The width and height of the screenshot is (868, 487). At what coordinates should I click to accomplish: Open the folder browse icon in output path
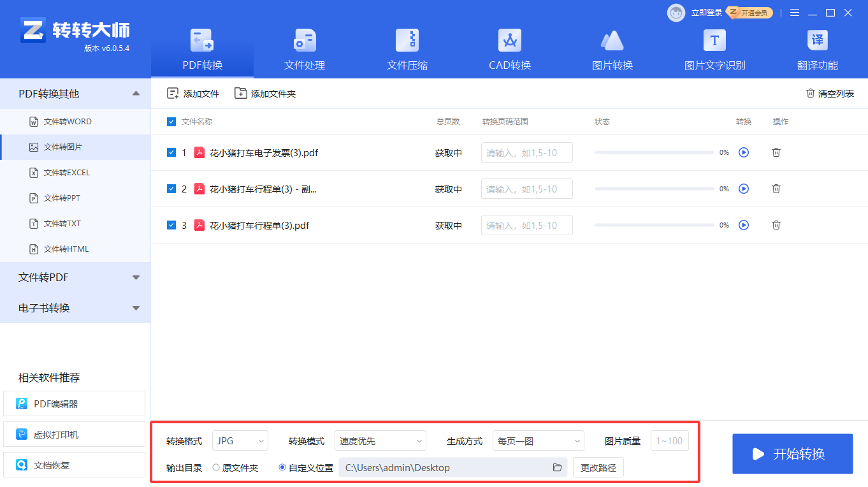click(558, 468)
